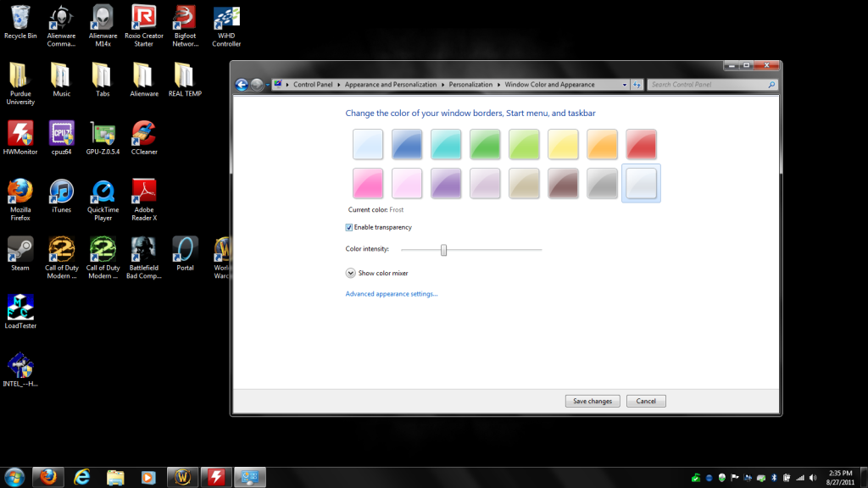Launch the Battlefield Bad Company desktop shortcut
The width and height of the screenshot is (868, 488).
pyautogui.click(x=144, y=258)
